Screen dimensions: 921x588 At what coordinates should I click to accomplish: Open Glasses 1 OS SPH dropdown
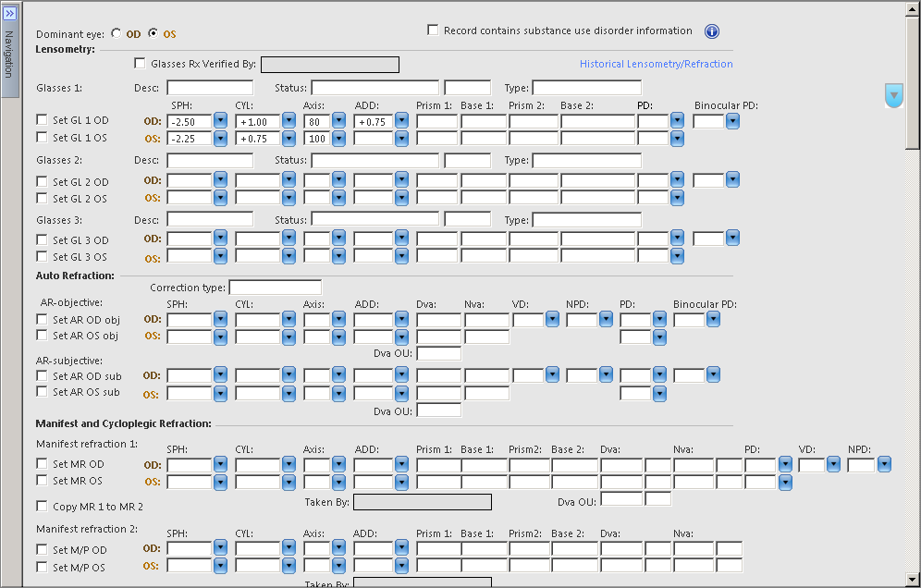[220, 139]
